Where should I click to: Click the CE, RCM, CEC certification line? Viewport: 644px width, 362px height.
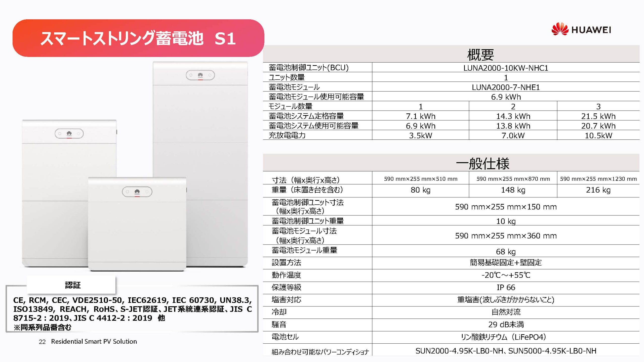click(x=132, y=300)
